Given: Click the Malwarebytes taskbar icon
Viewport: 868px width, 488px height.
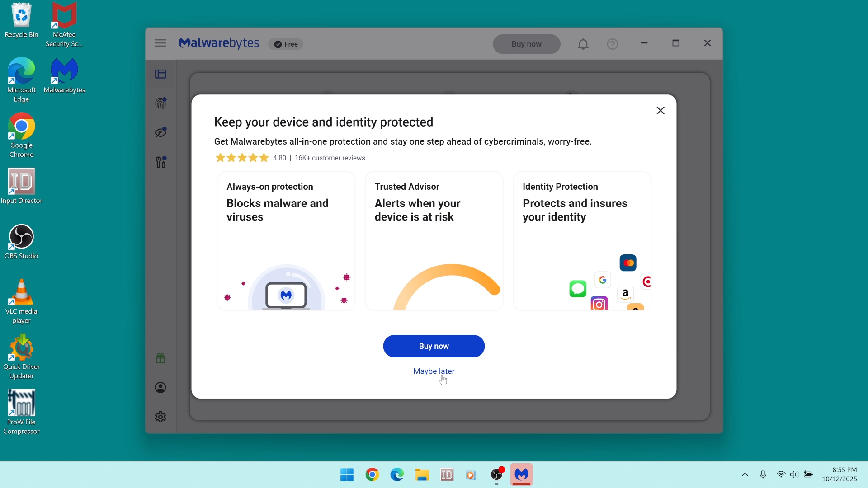Looking at the screenshot, I should 522,474.
